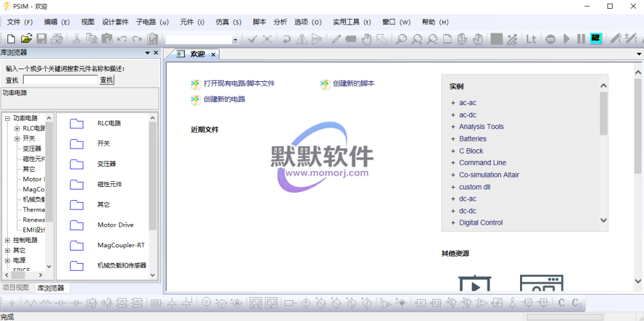
Task: Click 创建新的脚本 link
Action: (353, 84)
